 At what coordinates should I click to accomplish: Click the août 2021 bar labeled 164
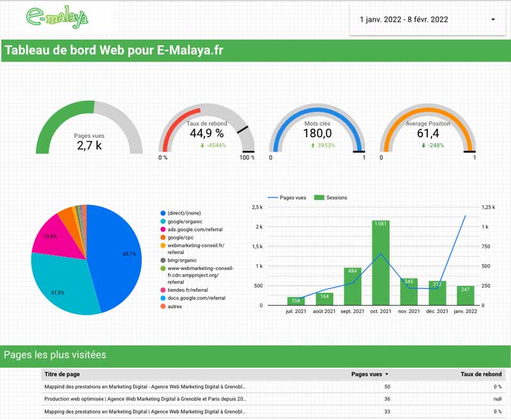(324, 299)
